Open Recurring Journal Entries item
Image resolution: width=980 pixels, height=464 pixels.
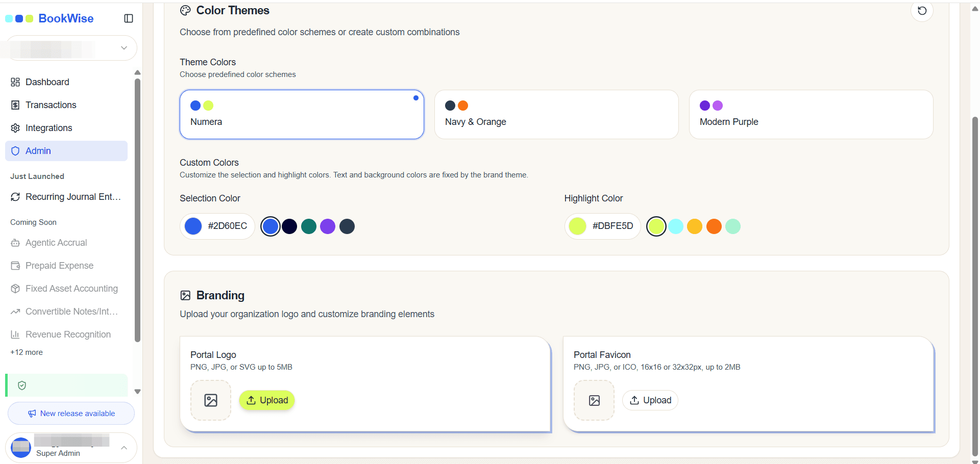66,197
